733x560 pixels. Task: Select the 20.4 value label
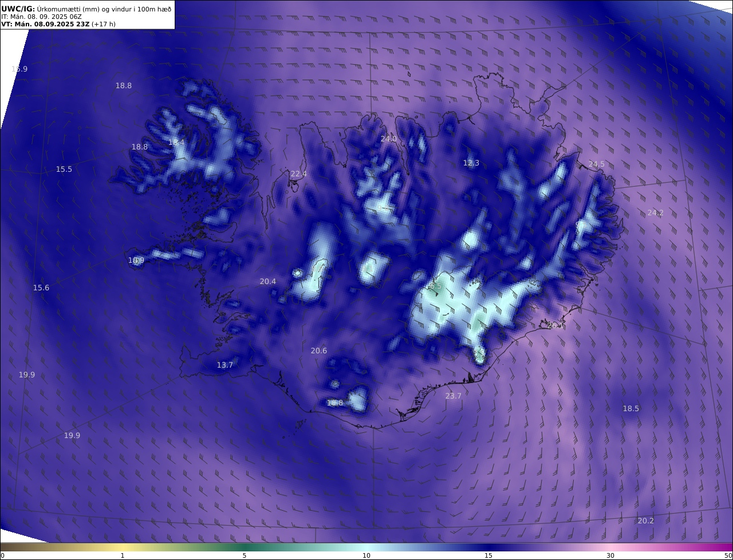268,282
